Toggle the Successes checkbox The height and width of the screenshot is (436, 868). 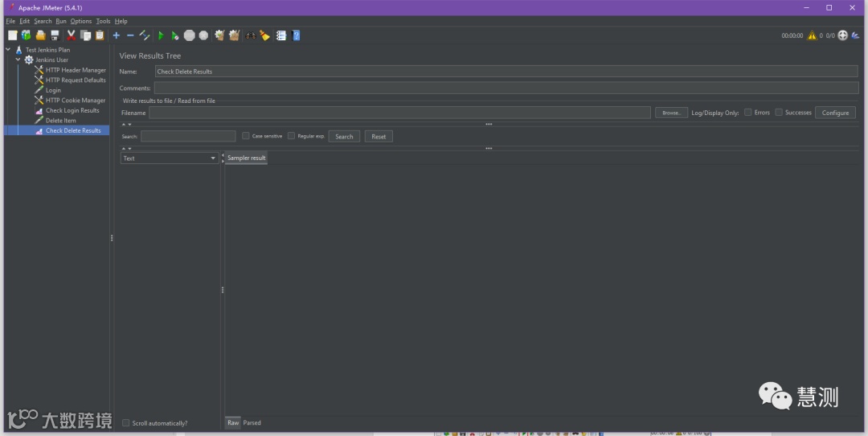(779, 113)
